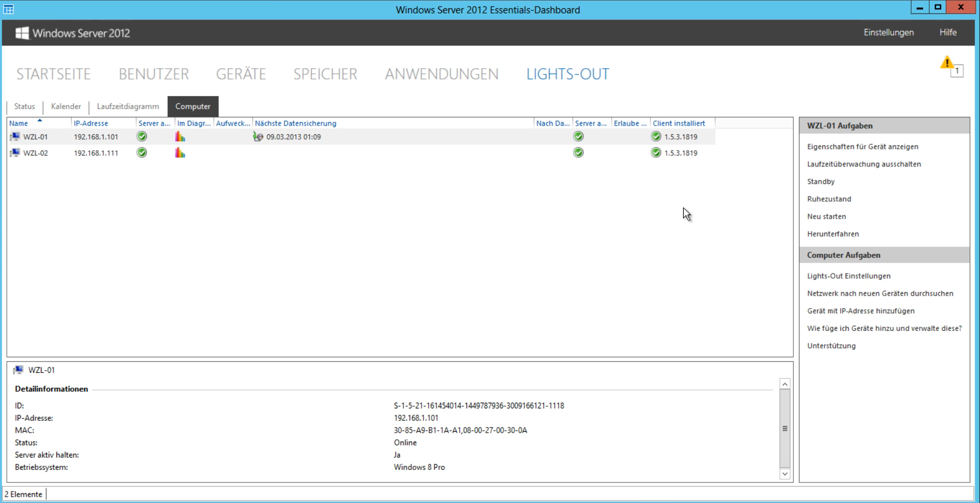Viewport: 980px width, 503px height.
Task: Click WZL-02 runtime diagram bar chart icon
Action: coord(180,153)
